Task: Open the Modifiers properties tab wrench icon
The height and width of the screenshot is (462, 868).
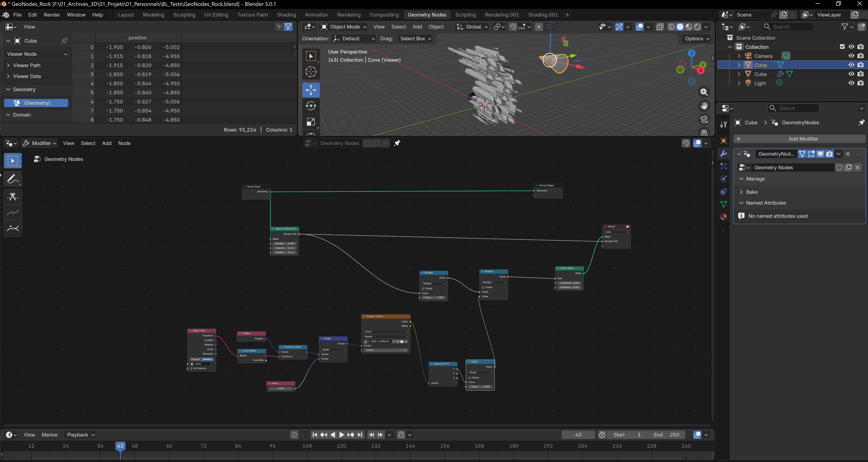Action: [723, 154]
